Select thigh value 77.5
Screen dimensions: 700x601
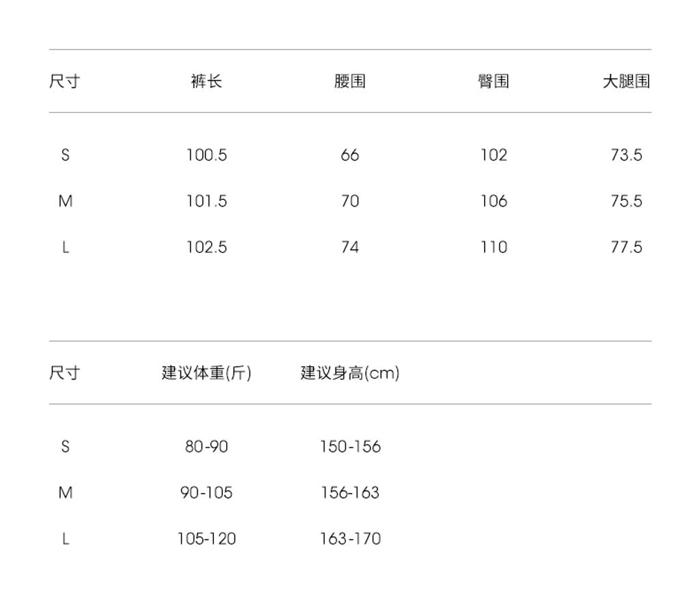pyautogui.click(x=626, y=247)
